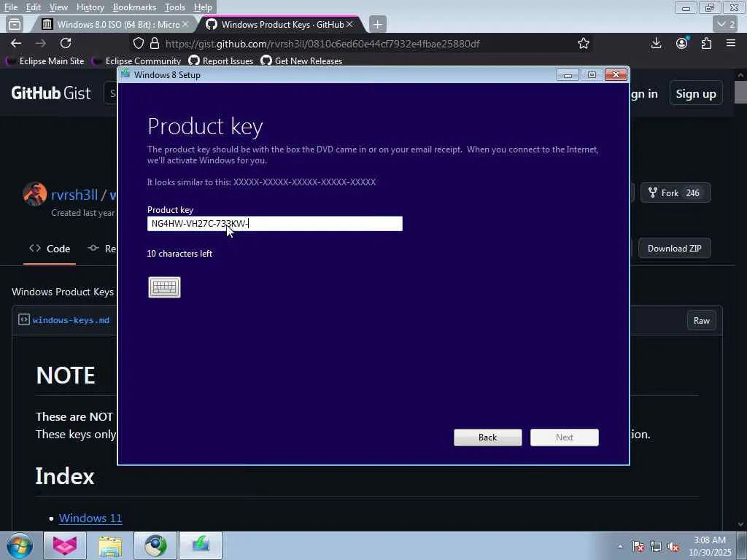Close the Windows 8.0 ISO tab

point(185,24)
